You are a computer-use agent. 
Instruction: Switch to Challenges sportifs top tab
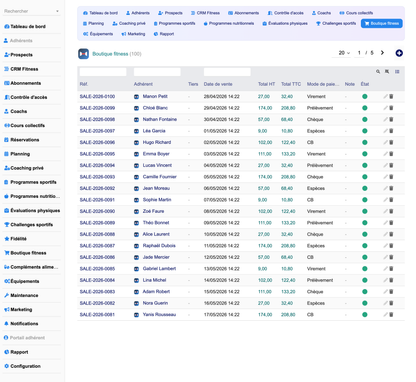click(x=336, y=23)
